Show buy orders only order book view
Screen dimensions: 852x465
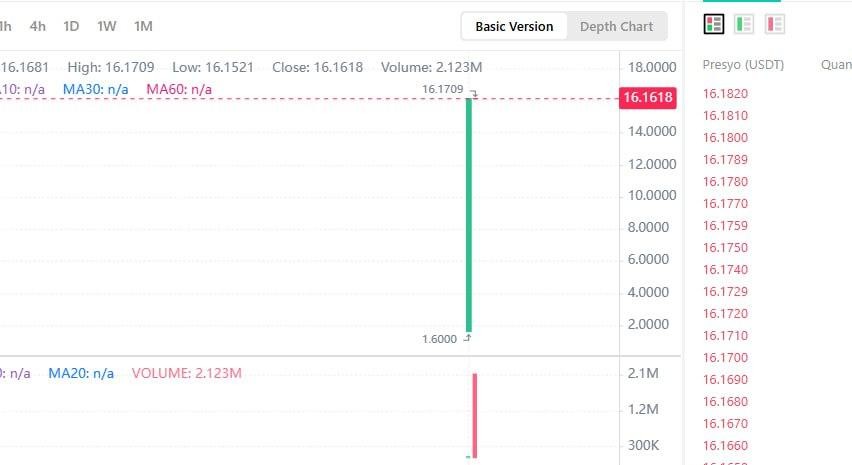click(x=744, y=23)
